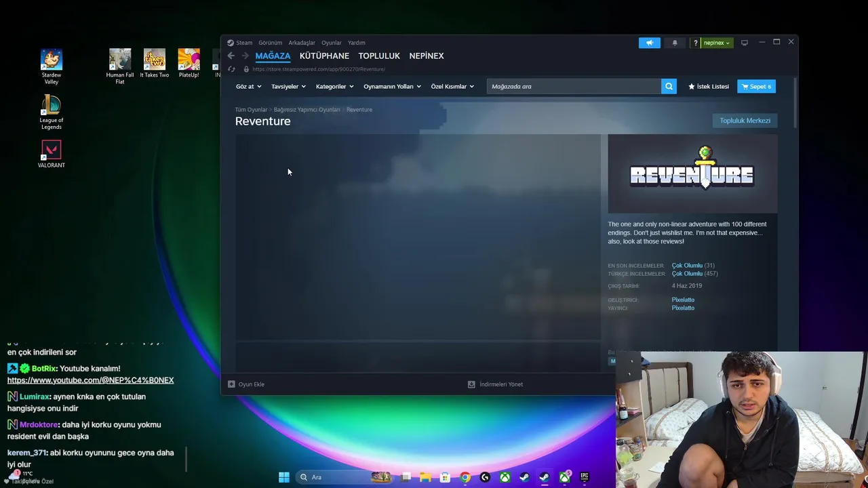Click the question mark help icon

click(695, 43)
